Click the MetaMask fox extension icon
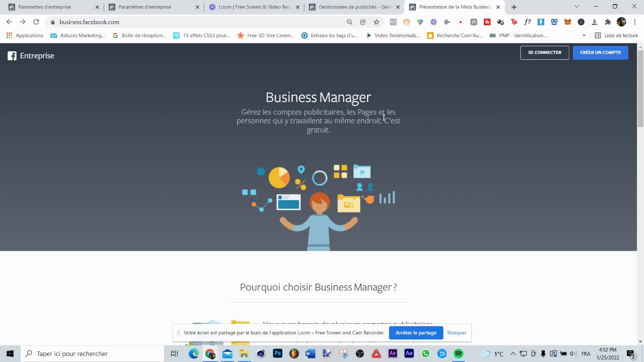This screenshot has height=362, width=644. [568, 22]
